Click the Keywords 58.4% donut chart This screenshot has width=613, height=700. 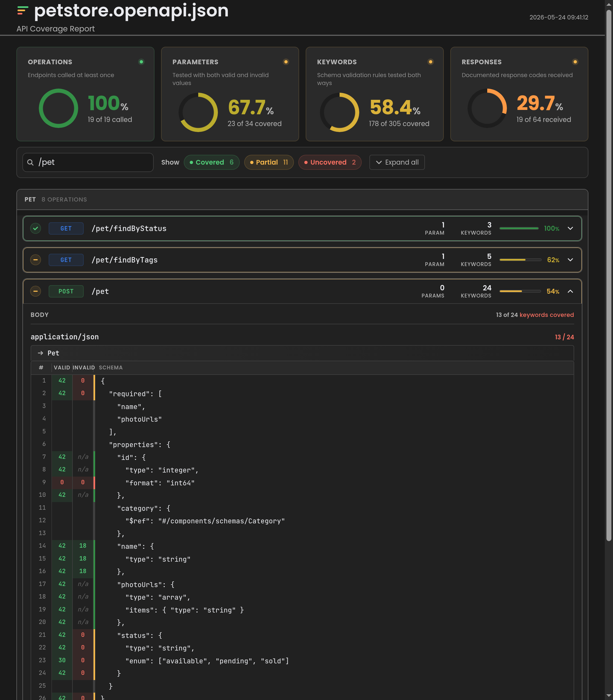[340, 112]
